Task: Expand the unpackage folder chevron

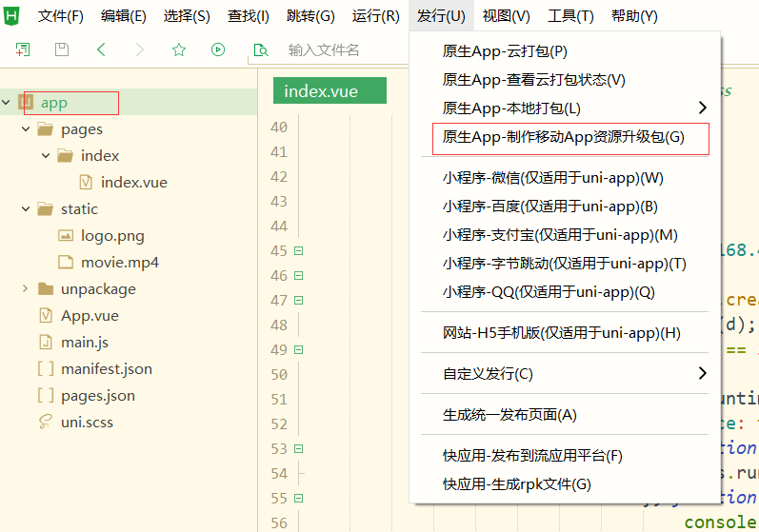Action: click(x=25, y=288)
